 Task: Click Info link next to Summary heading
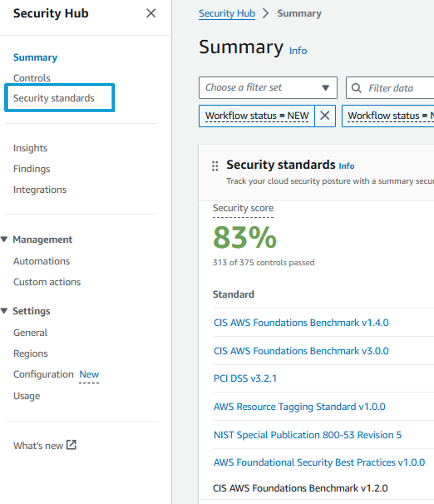(x=298, y=51)
